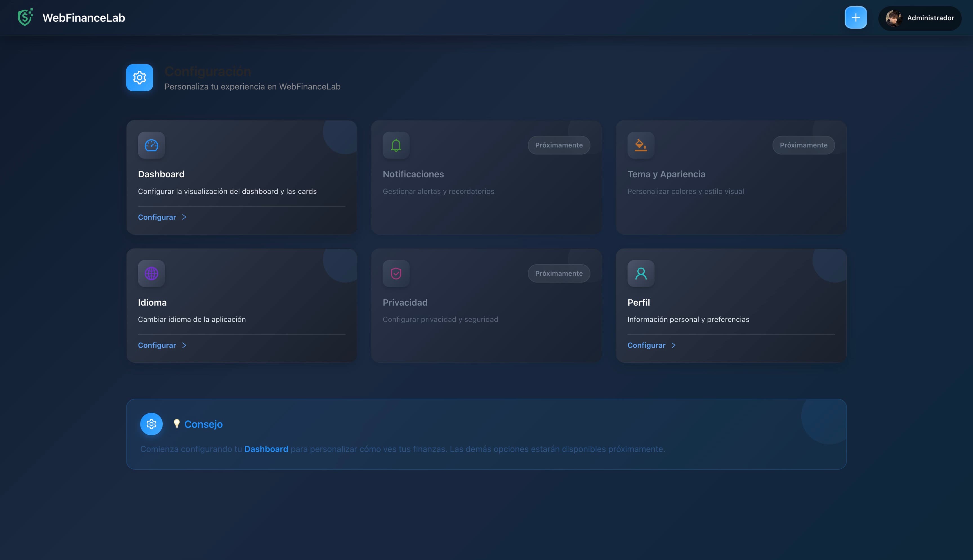Screen dimensions: 973x560
Task: Select the Dashboard gauge icon
Action: tap(151, 145)
